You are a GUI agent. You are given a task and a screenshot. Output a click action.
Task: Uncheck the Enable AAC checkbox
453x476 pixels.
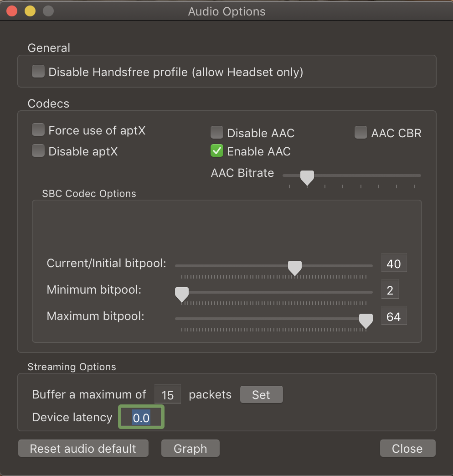[x=217, y=150]
